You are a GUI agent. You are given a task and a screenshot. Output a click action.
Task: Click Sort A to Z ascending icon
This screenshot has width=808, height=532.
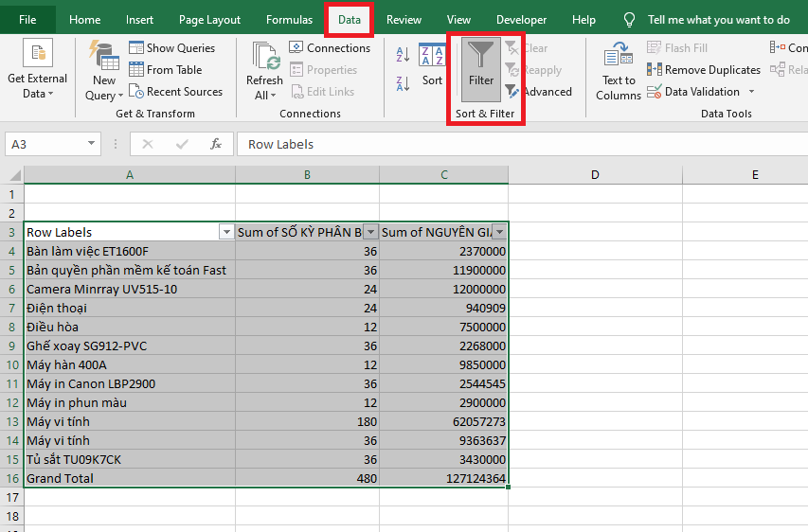[x=403, y=56]
